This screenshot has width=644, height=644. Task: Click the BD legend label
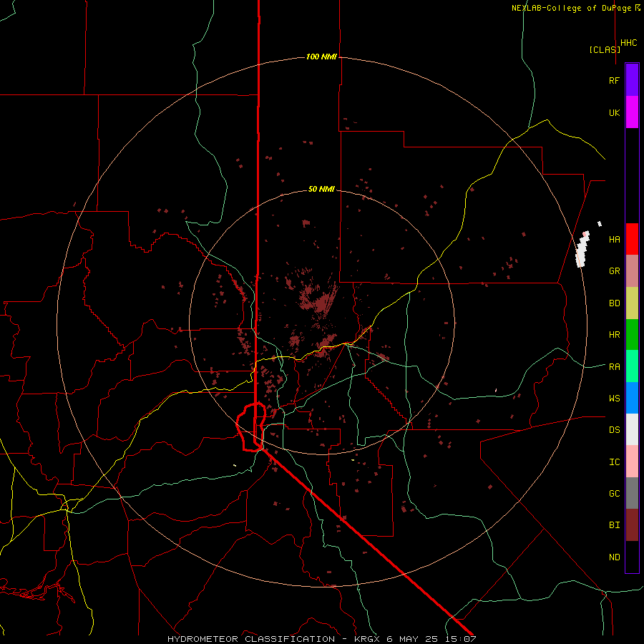click(614, 303)
